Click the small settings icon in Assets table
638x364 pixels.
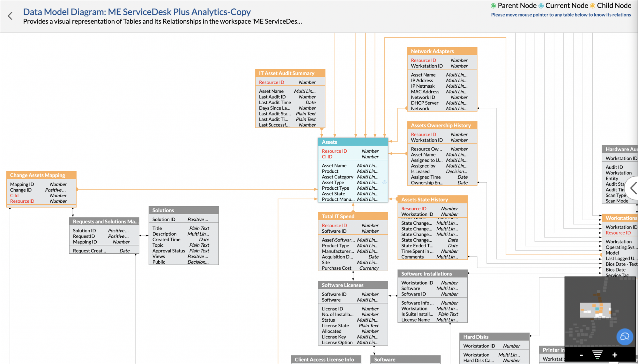tap(384, 182)
